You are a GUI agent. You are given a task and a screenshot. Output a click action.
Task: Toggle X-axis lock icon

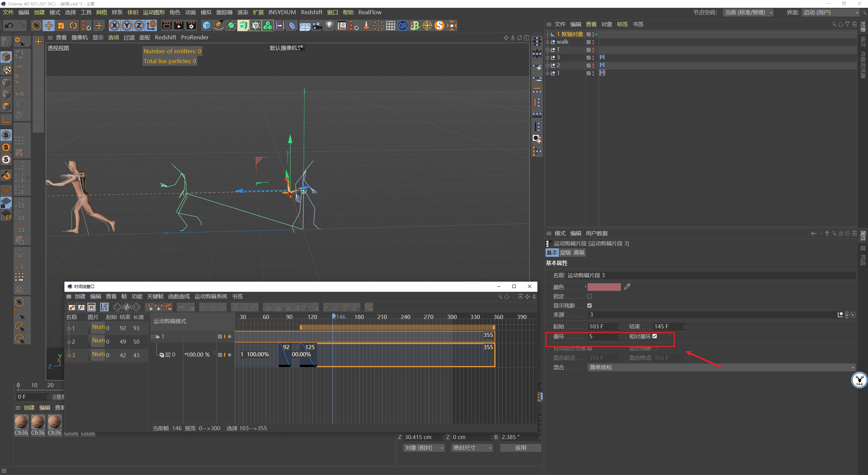[115, 25]
